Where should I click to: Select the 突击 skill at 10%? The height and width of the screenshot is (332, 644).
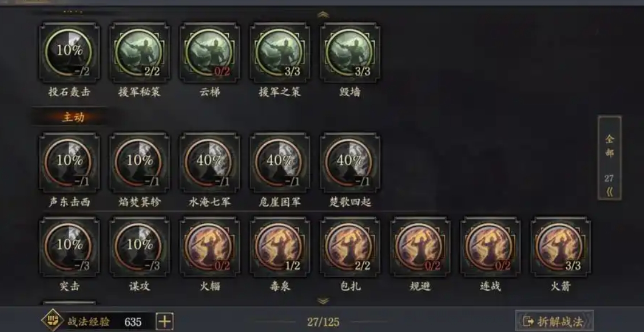[x=69, y=247]
